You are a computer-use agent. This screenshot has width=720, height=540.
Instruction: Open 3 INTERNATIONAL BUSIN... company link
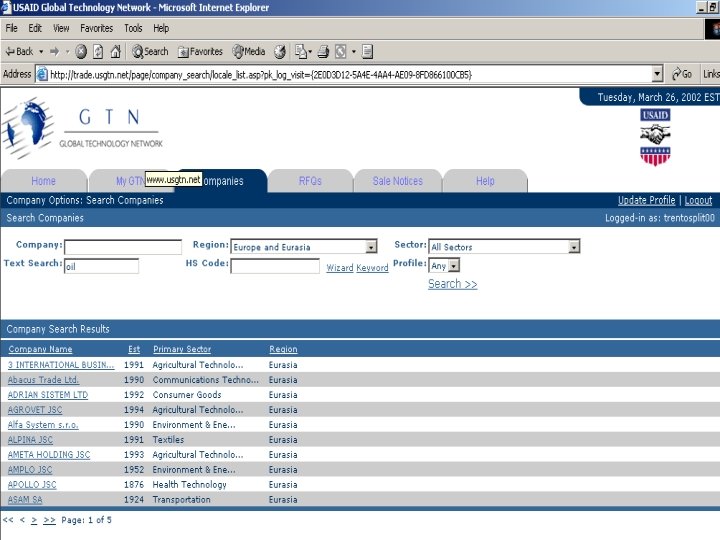click(x=61, y=365)
